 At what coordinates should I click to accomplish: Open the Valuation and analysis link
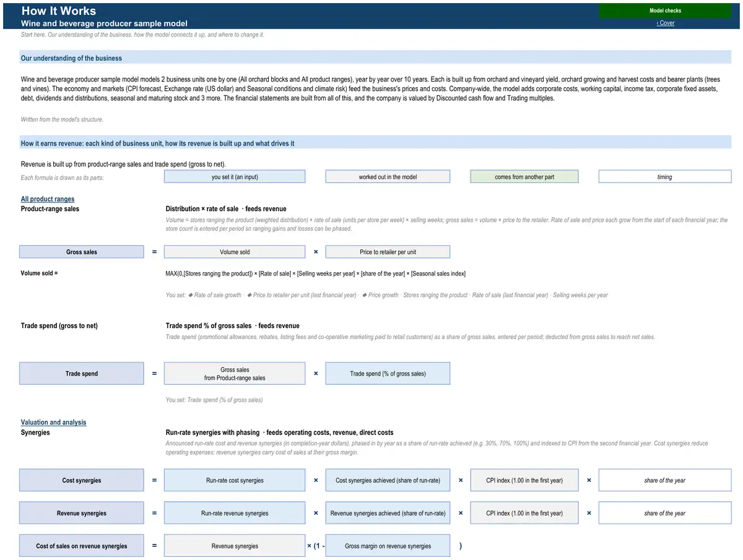pos(53,422)
